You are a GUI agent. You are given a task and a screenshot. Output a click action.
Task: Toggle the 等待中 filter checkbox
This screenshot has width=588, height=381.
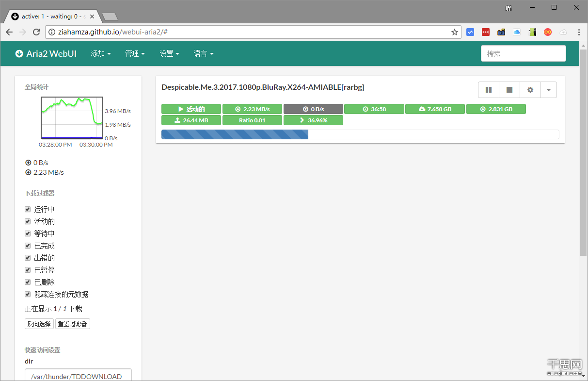pos(28,233)
